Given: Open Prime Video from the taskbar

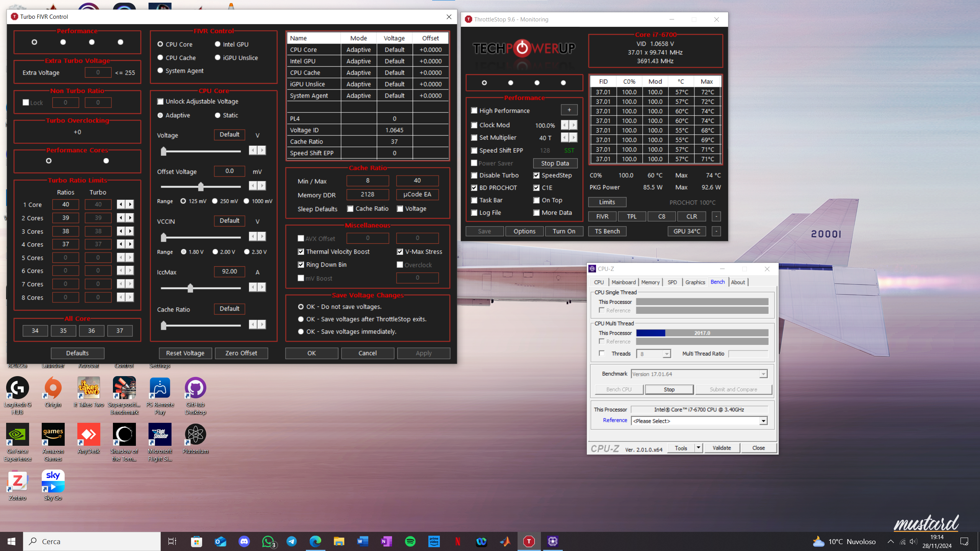Looking at the screenshot, I should [x=434, y=541].
